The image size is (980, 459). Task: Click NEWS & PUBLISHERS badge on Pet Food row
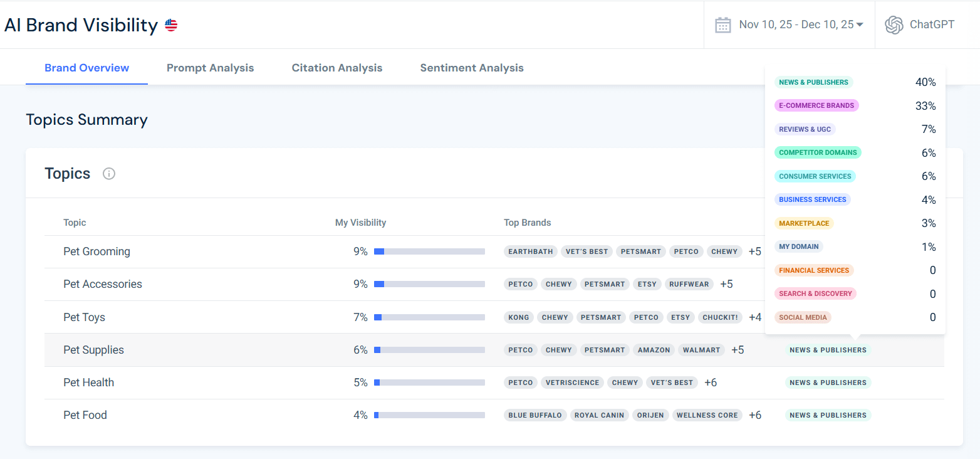coord(828,414)
